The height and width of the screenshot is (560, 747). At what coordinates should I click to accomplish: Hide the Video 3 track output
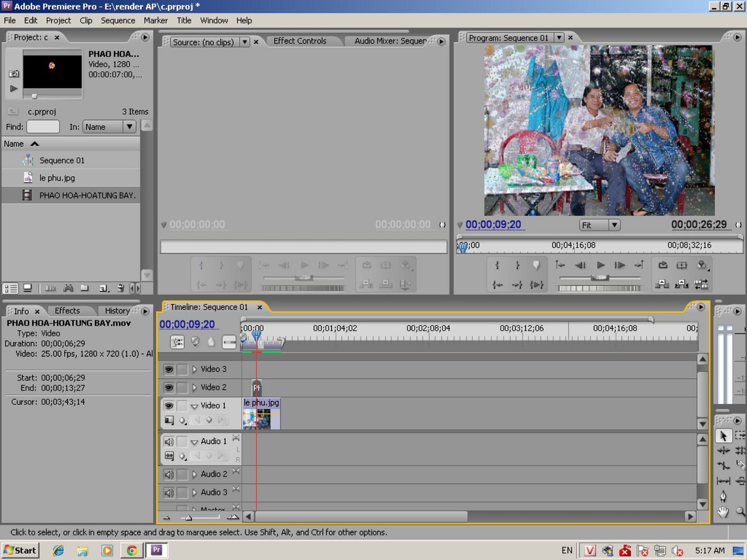[x=169, y=369]
